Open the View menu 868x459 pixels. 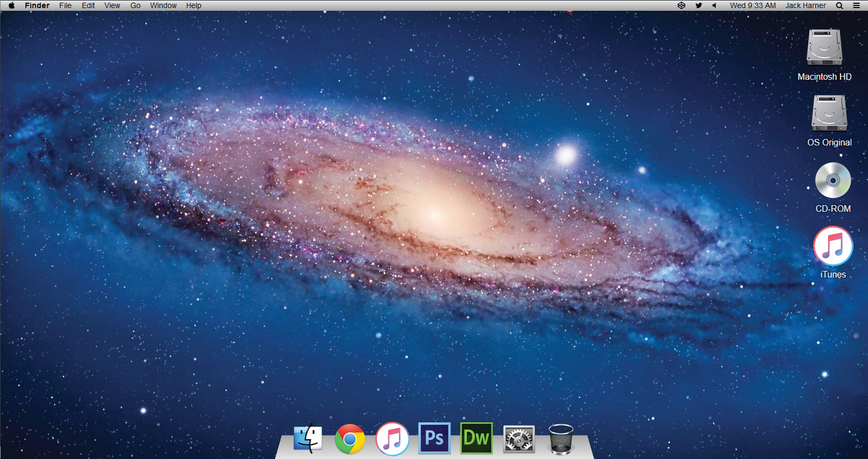coord(112,5)
